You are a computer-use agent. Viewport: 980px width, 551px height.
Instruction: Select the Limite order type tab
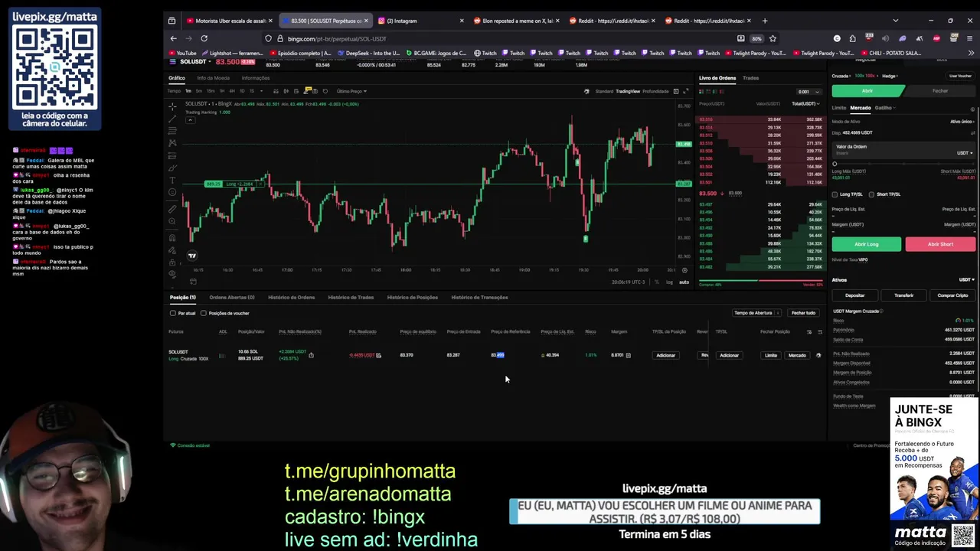click(839, 108)
